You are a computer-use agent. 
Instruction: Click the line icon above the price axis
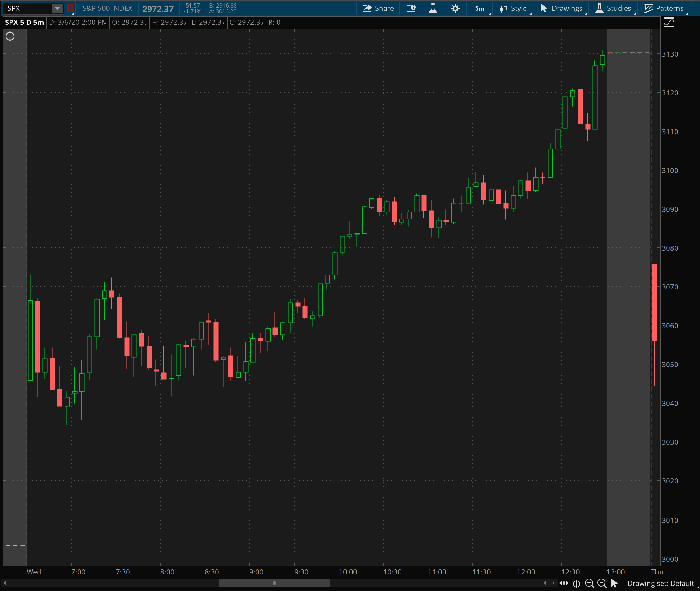(669, 23)
